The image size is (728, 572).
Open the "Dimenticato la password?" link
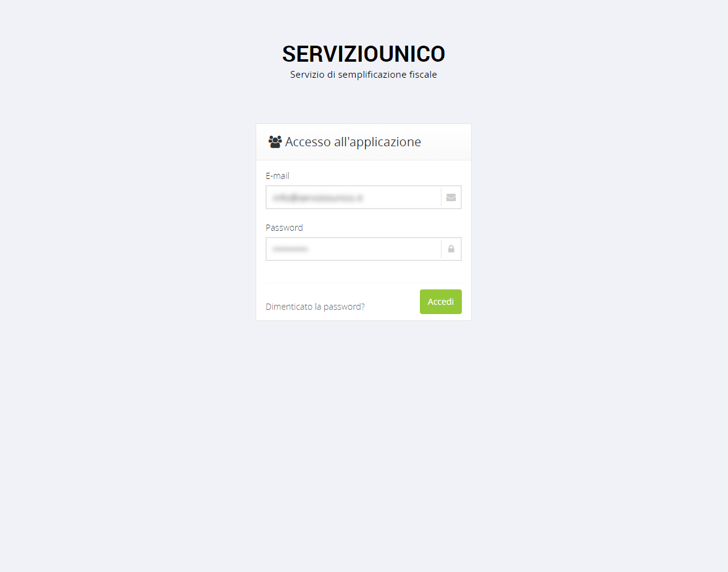(316, 307)
